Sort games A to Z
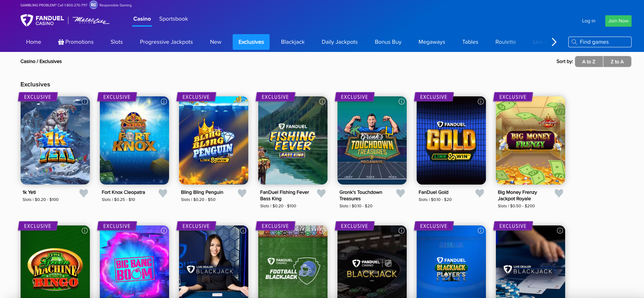The width and height of the screenshot is (644, 298). click(589, 62)
